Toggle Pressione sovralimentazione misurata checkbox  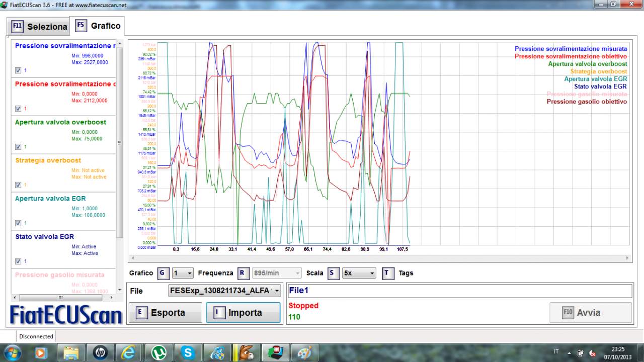tap(18, 70)
